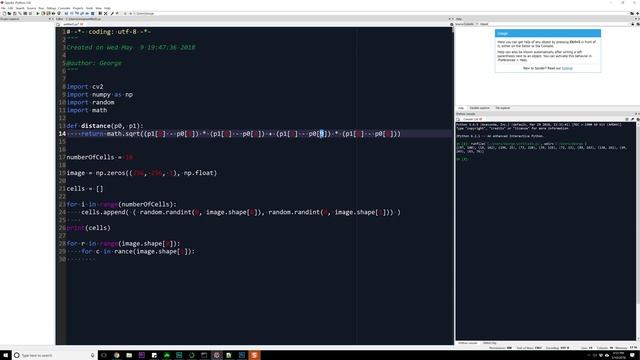
Task: Click the 'import numpy as np' line
Action: (100, 94)
